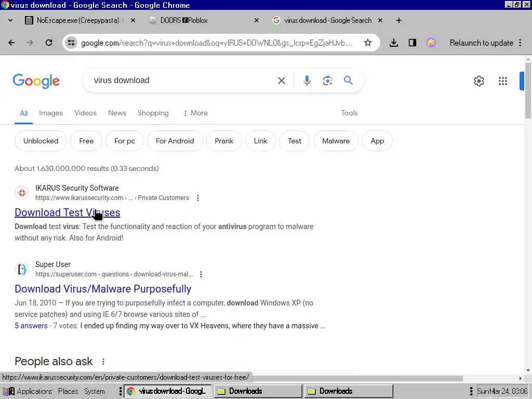Open a new tab with plus icon
Image resolution: width=532 pixels, height=399 pixels.
399,20
